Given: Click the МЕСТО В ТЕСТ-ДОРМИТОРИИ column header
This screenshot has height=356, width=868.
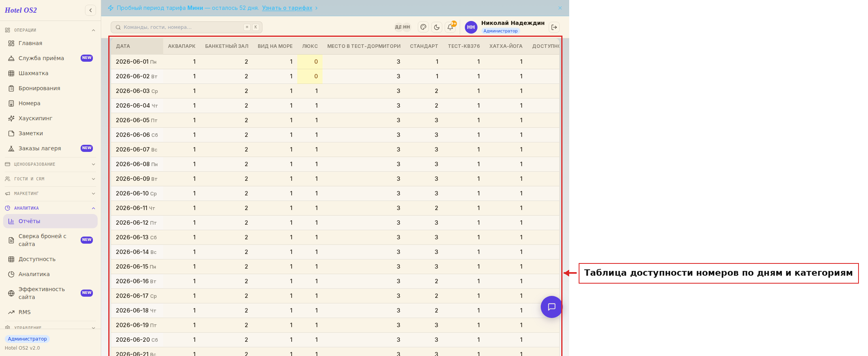Looking at the screenshot, I should (364, 46).
